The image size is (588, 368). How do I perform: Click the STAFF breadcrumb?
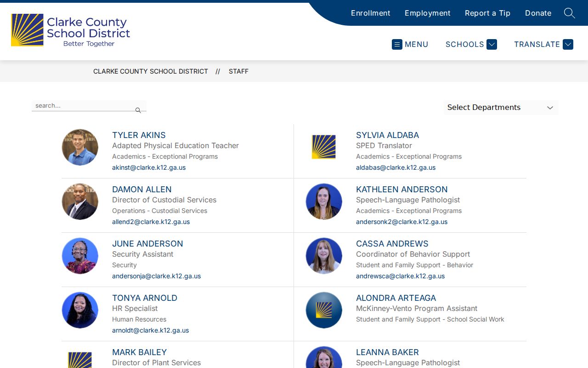238,71
